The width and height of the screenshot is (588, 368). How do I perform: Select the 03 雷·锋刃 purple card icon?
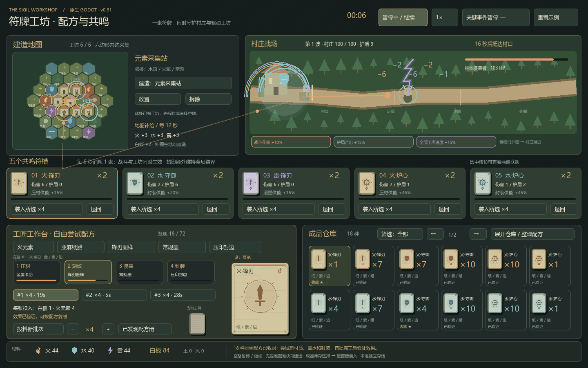pos(251,183)
